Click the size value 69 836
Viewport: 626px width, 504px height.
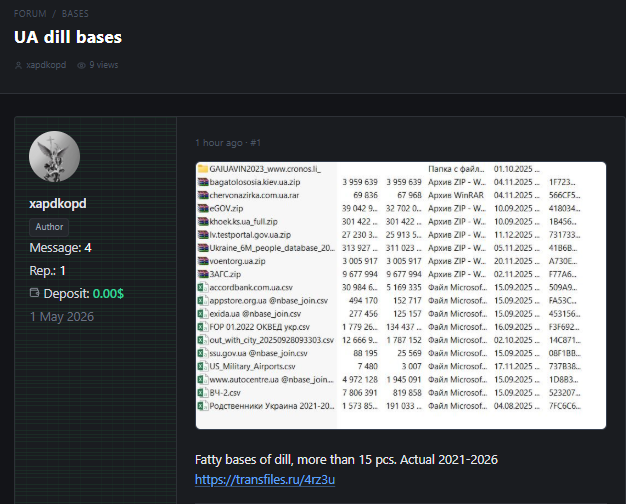(365, 195)
